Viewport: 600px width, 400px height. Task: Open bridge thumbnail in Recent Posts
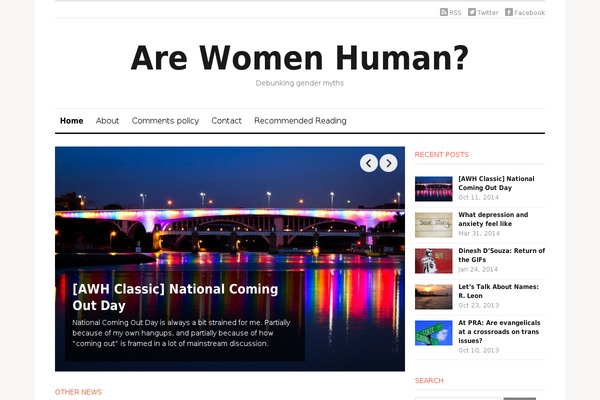[x=434, y=189]
